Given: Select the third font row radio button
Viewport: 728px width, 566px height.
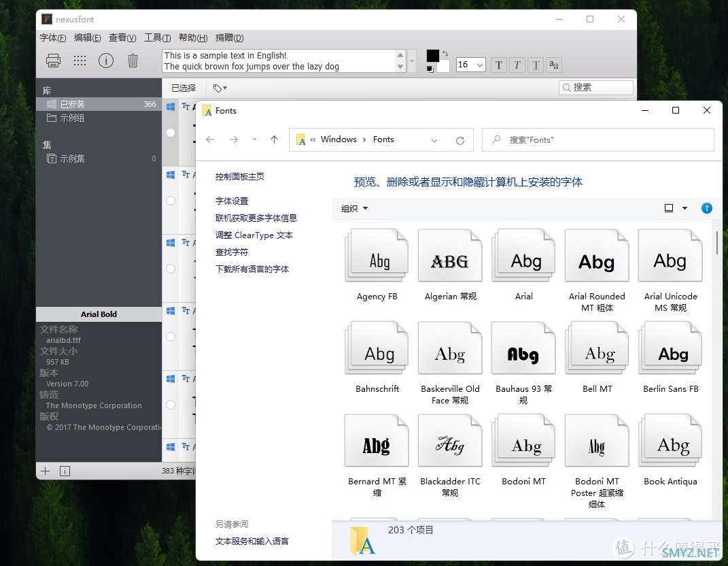Looking at the screenshot, I should coord(171,269).
